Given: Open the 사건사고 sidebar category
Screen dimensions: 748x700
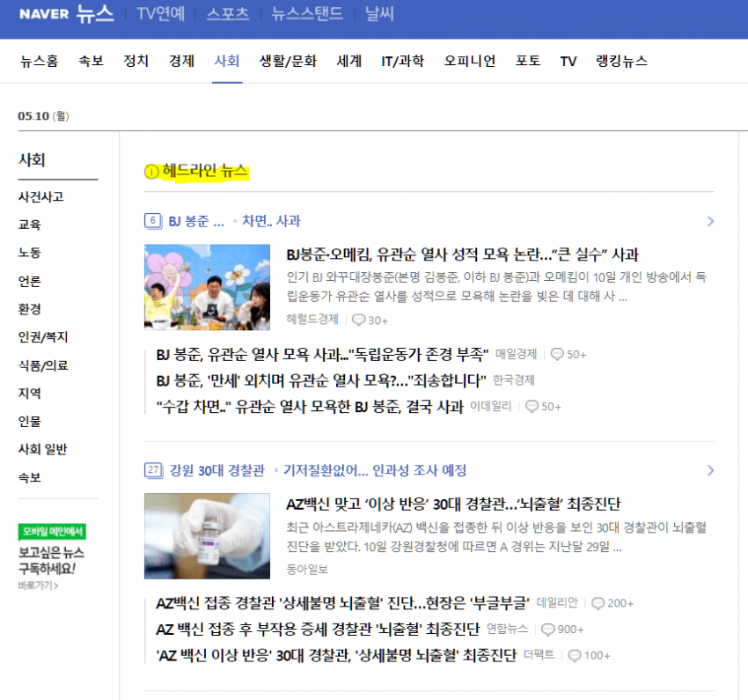Looking at the screenshot, I should point(41,196).
